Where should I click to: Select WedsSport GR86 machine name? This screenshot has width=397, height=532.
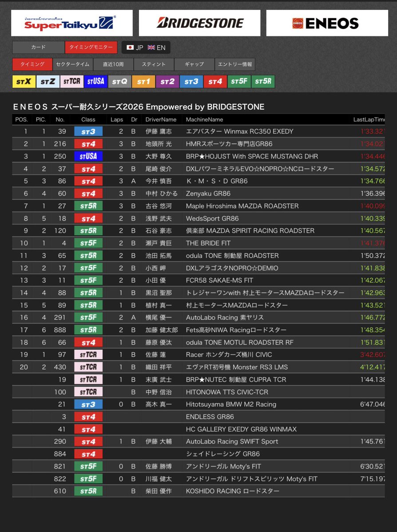click(x=212, y=218)
